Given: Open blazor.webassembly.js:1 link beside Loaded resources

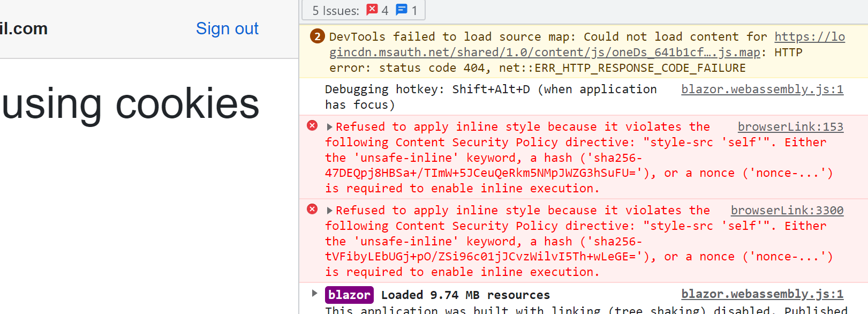Looking at the screenshot, I should (761, 294).
